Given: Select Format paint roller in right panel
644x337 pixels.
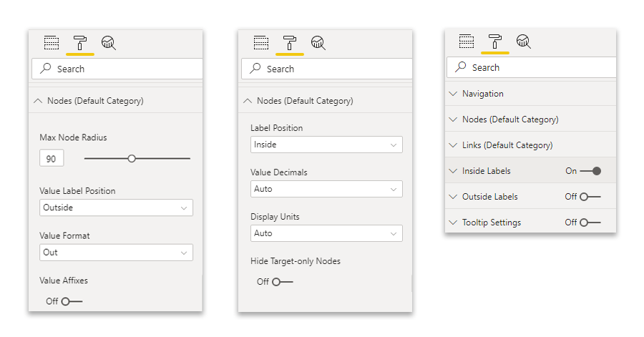Looking at the screenshot, I should click(494, 41).
